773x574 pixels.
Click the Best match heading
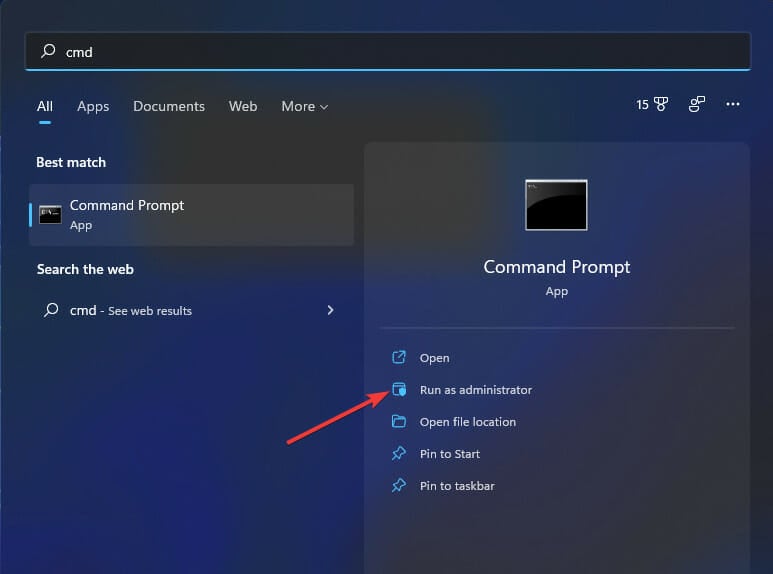click(71, 162)
